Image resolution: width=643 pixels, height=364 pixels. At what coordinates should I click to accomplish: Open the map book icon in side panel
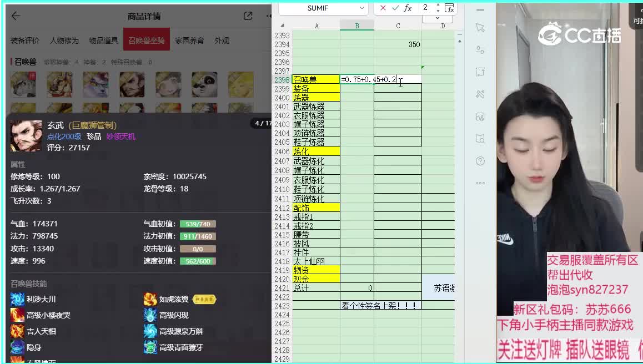pos(480,139)
